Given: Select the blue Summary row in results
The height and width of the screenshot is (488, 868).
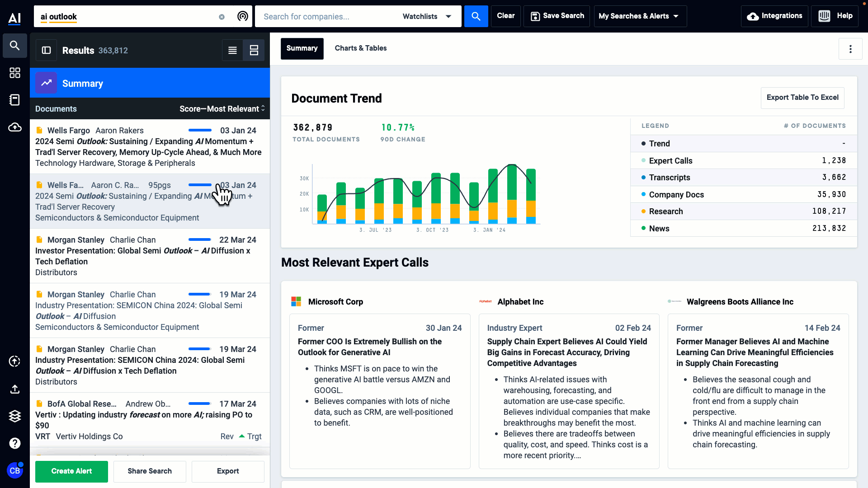Looking at the screenshot, I should pos(150,83).
